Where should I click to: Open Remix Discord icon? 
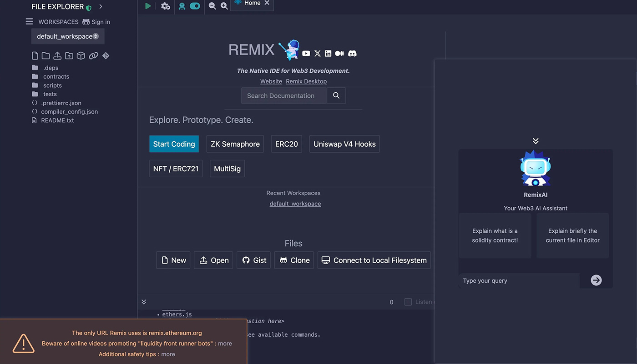(x=352, y=54)
